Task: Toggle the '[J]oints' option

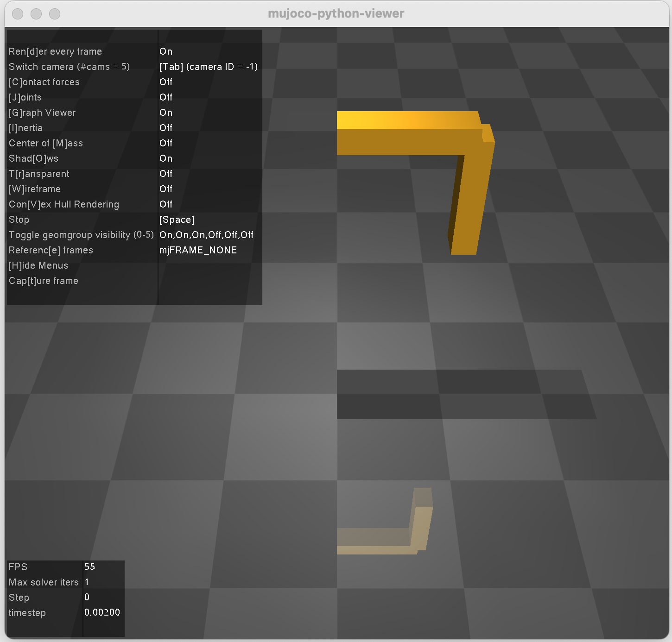Action: click(x=25, y=97)
